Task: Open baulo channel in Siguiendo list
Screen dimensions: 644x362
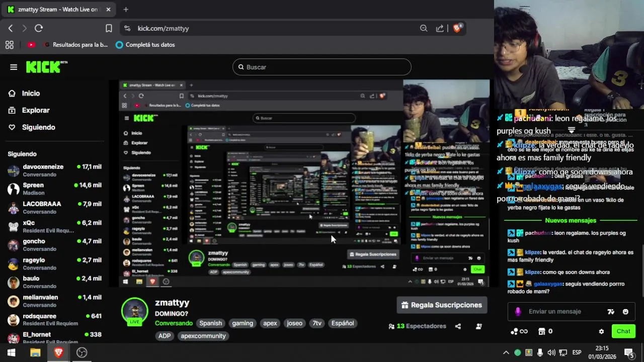Action: coord(54,282)
